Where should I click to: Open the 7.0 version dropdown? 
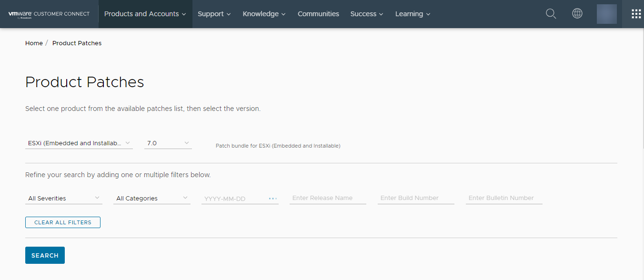click(168, 143)
